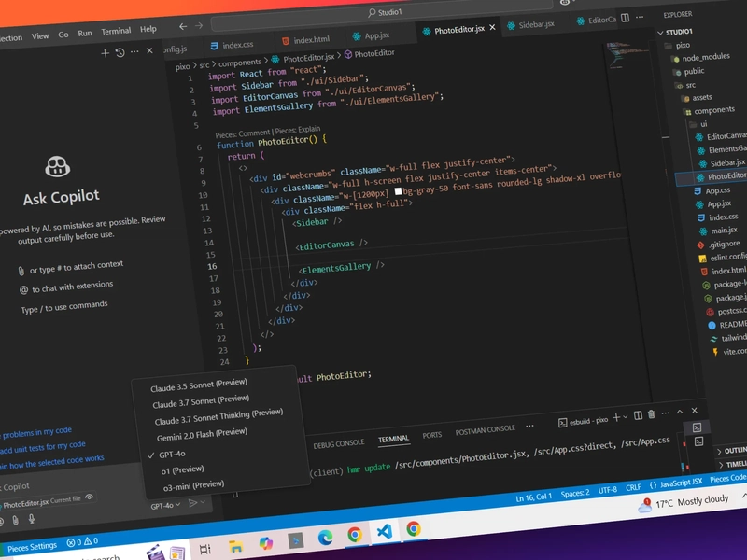The height and width of the screenshot is (560, 747).
Task: Change language mode JavaScript JSX
Action: [681, 483]
